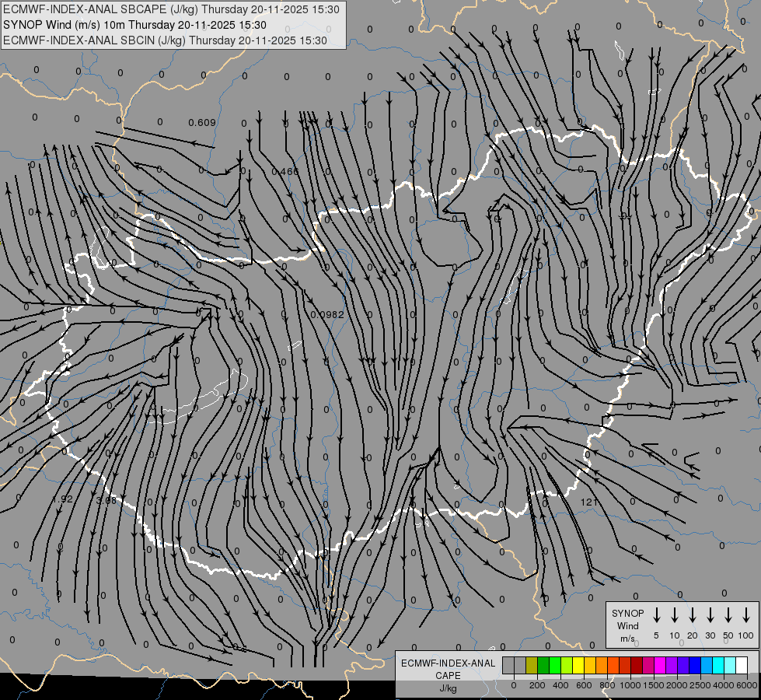The height and width of the screenshot is (700, 761).
Task: Click the 1500 tick label on CAPE scale
Action: click(x=653, y=685)
